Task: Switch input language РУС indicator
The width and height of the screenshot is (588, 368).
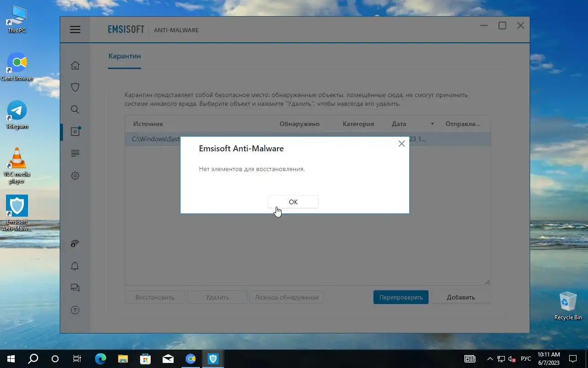Action: [x=526, y=359]
